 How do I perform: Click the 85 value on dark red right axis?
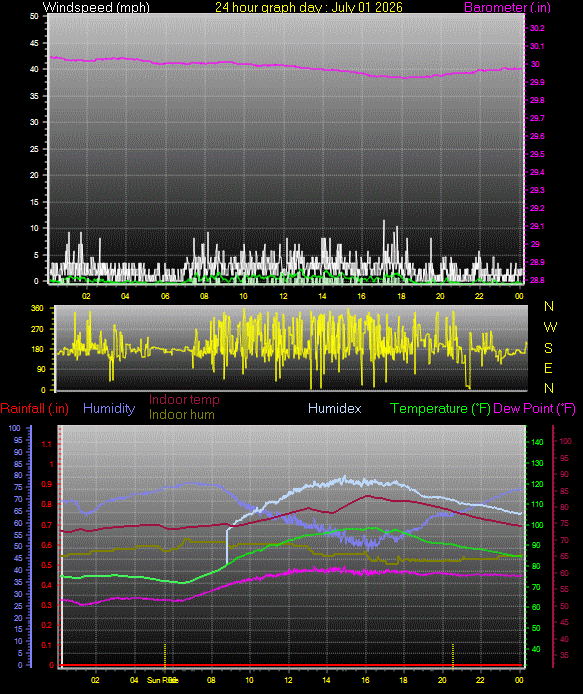[564, 491]
